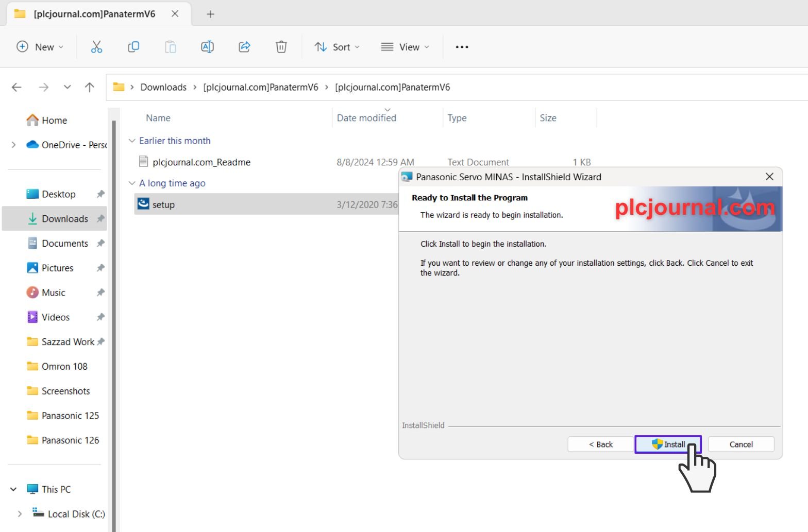Click the setup installer file icon
The image size is (808, 532).
coord(143,204)
